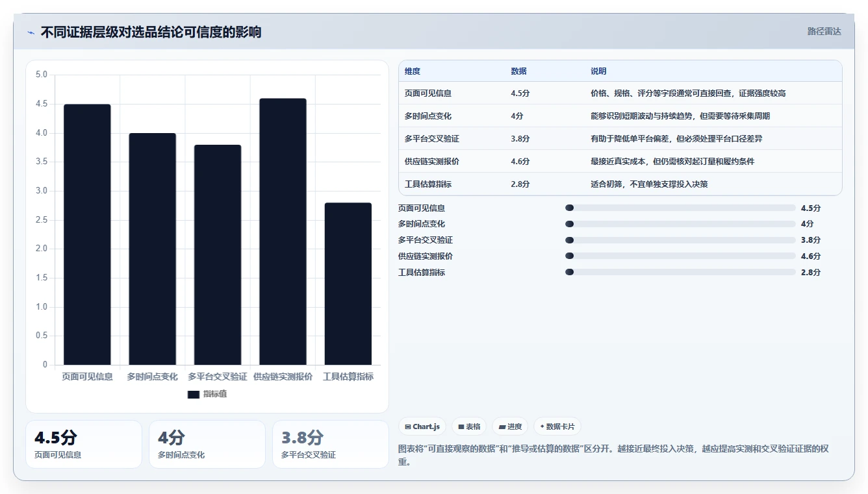Click the 进度 tag chip
The image size is (868, 494).
pyautogui.click(x=510, y=426)
